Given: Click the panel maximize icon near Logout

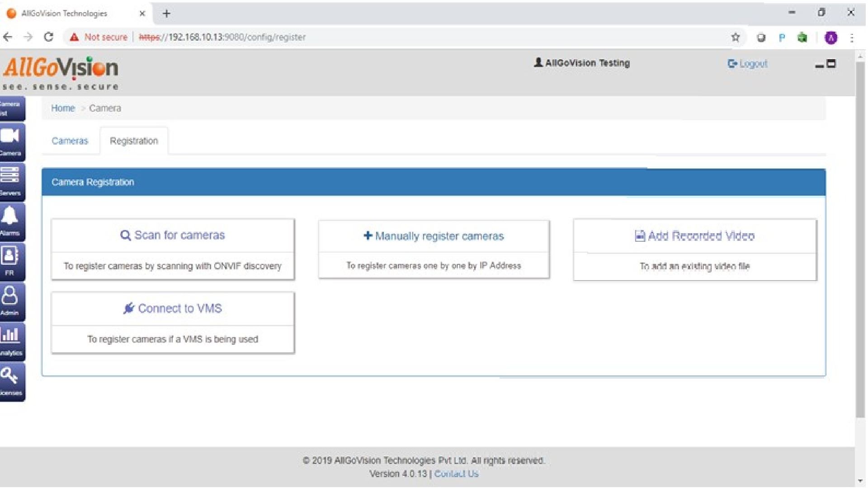Looking at the screenshot, I should click(831, 64).
